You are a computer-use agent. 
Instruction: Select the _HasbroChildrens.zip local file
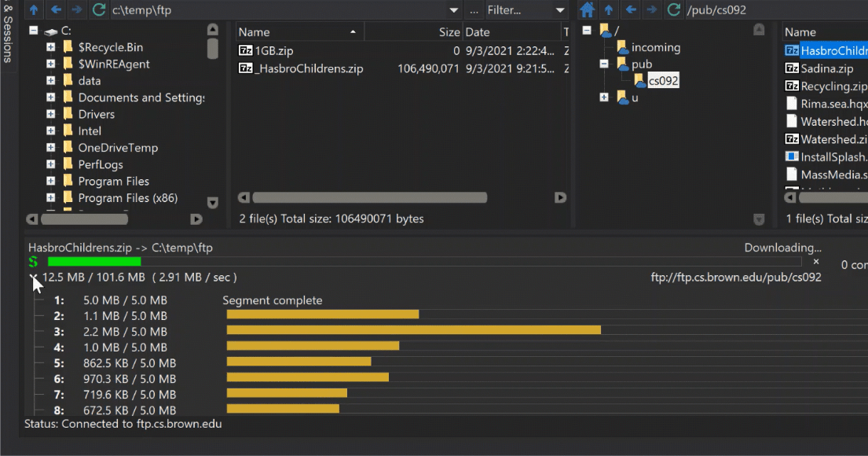pyautogui.click(x=309, y=68)
